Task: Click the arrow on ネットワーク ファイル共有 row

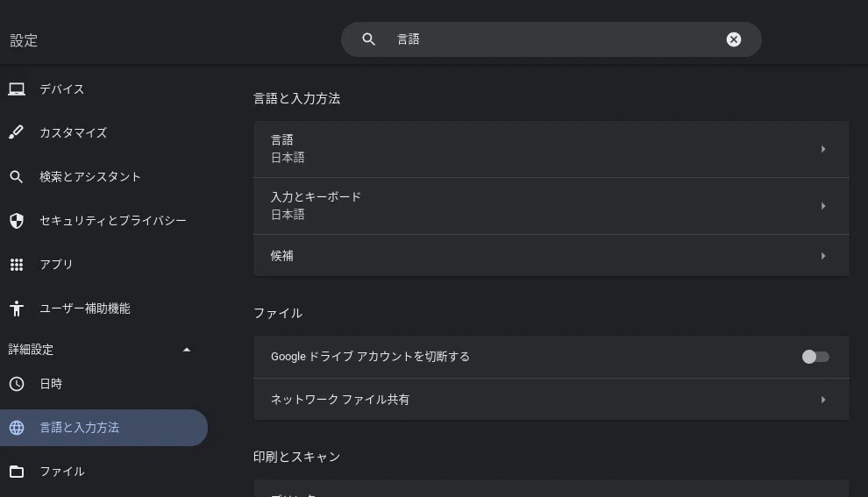Action: coord(823,400)
